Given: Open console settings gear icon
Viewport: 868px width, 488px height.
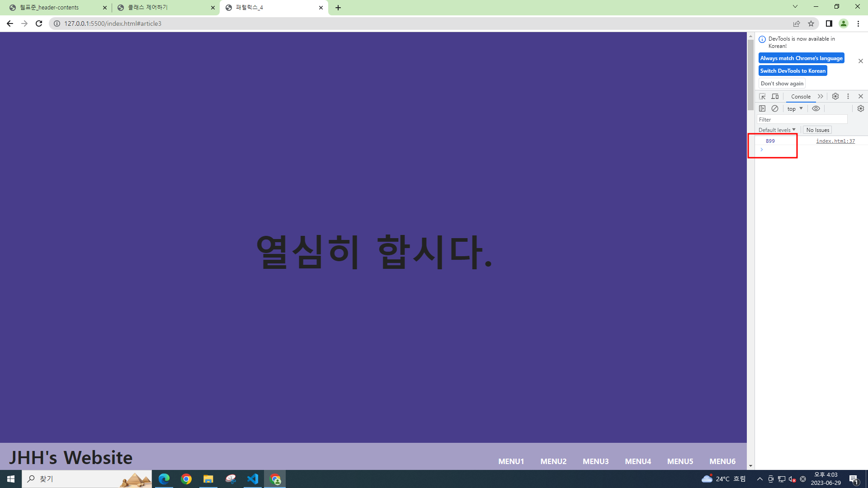Looking at the screenshot, I should click(x=860, y=108).
